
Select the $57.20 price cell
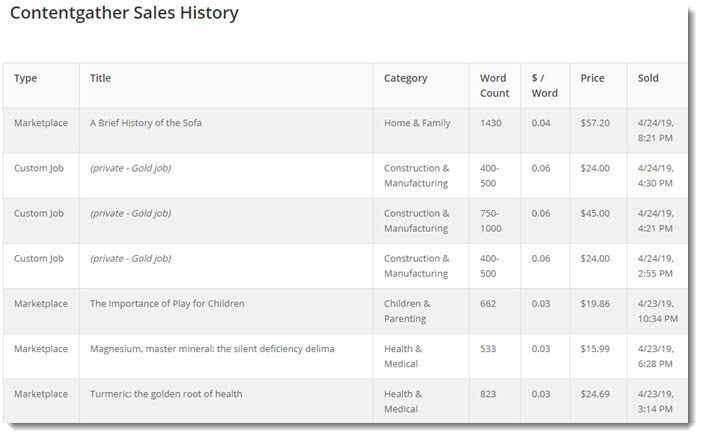coord(595,123)
